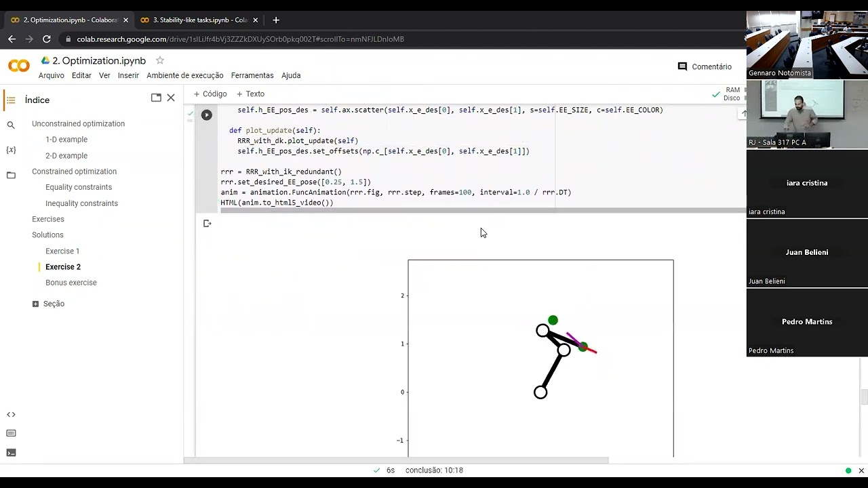868x488 pixels.
Task: Go to Constrained optimization section
Action: tap(74, 171)
